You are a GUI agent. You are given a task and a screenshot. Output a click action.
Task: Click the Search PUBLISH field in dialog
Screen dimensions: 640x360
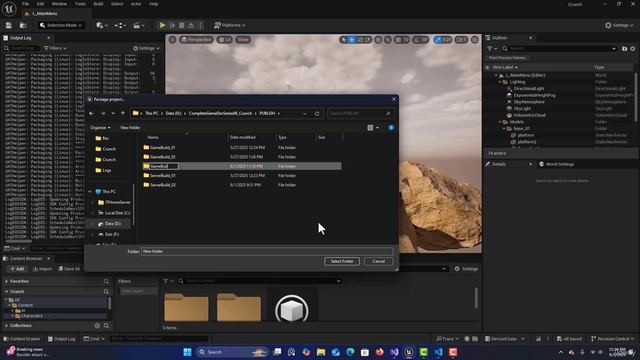[360, 113]
